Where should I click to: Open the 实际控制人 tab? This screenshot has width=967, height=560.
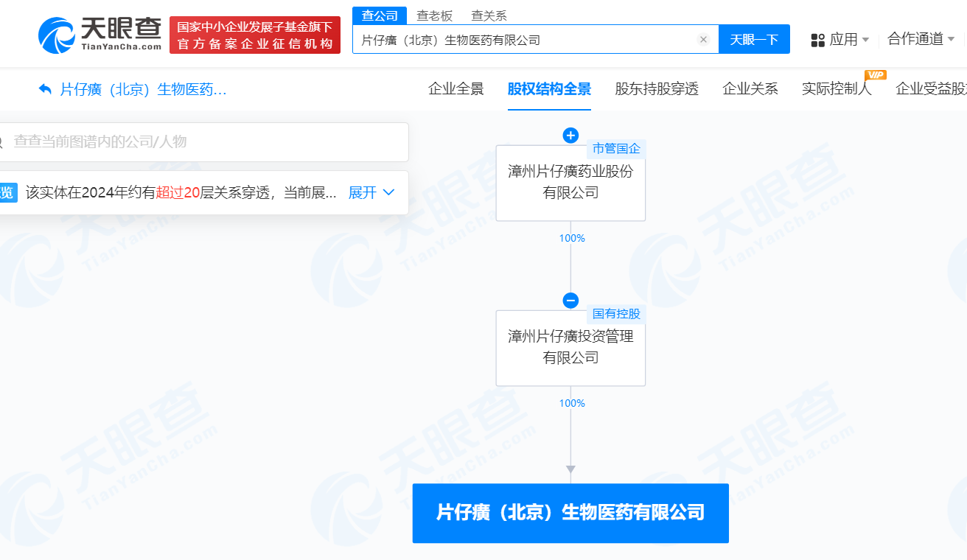click(837, 89)
